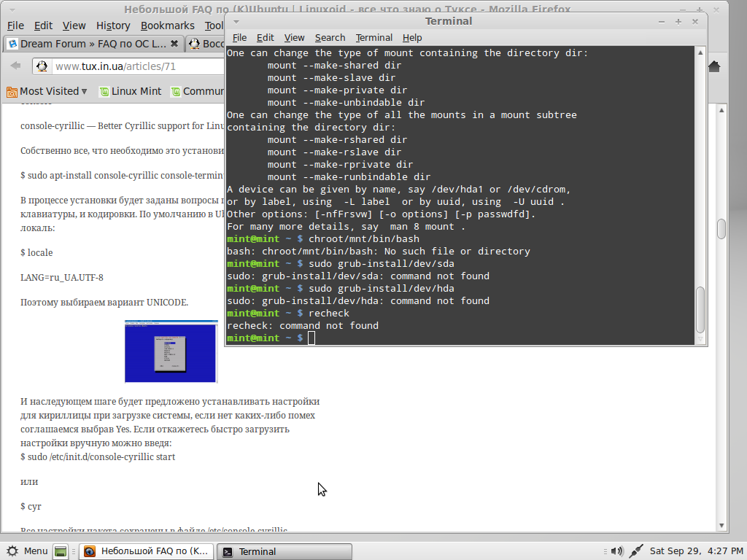Minimize the Terminal window
Image resolution: width=747 pixels, height=560 pixels.
coord(661,22)
